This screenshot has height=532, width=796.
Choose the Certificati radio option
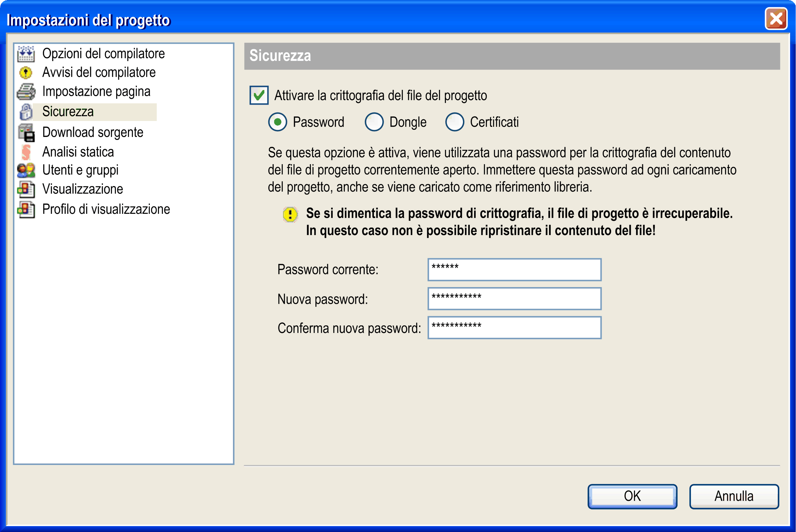point(454,122)
